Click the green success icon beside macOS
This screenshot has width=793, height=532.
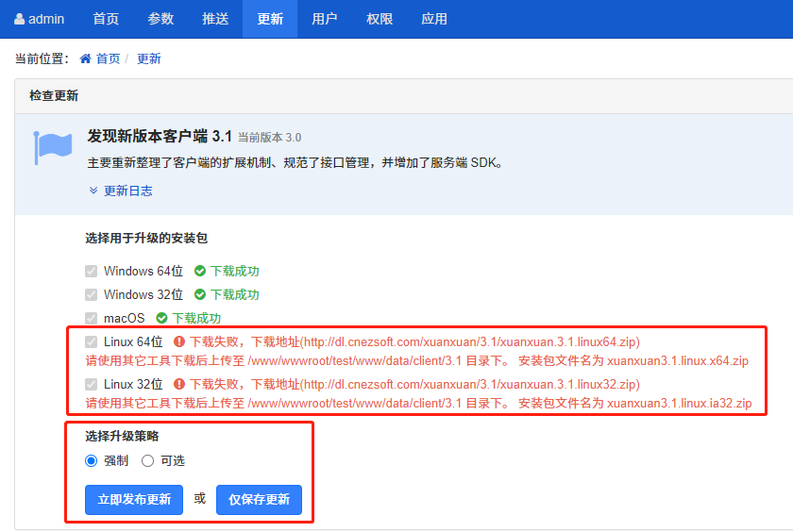pyautogui.click(x=161, y=319)
